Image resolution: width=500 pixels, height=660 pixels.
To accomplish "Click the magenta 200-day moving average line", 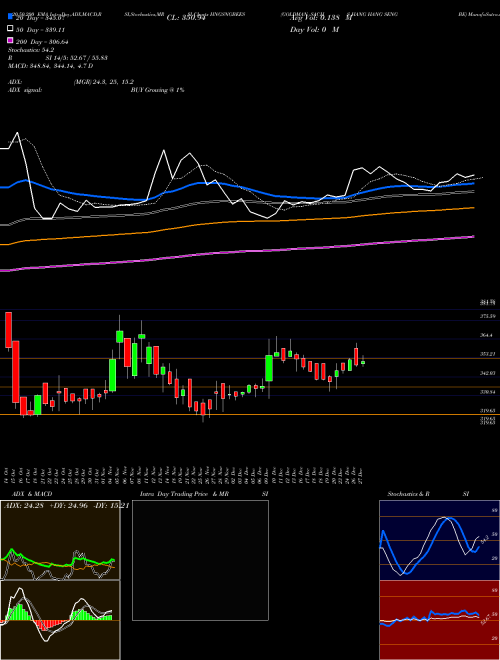I will pos(236,253).
